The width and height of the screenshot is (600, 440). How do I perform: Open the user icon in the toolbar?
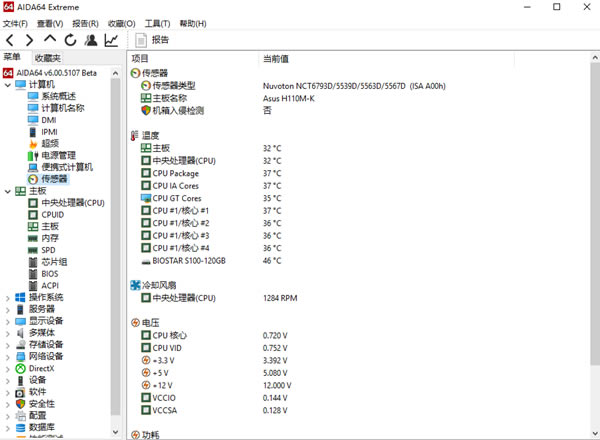tap(91, 40)
